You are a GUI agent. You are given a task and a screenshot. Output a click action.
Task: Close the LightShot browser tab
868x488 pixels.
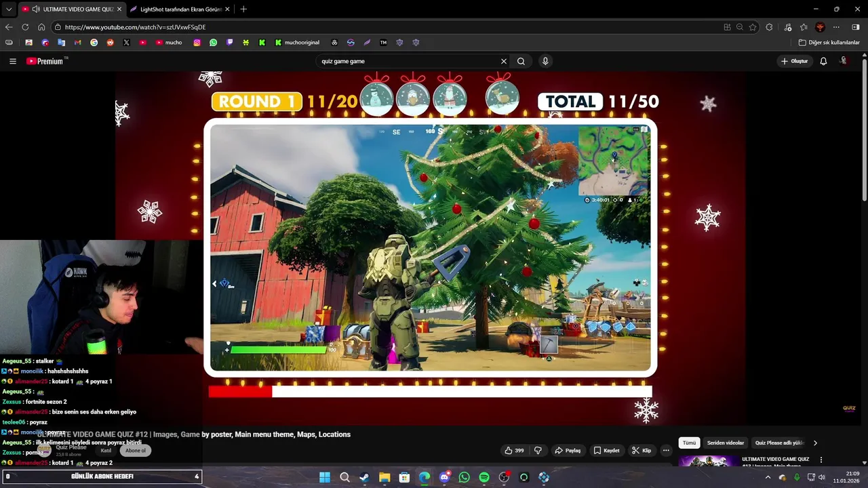pyautogui.click(x=227, y=9)
